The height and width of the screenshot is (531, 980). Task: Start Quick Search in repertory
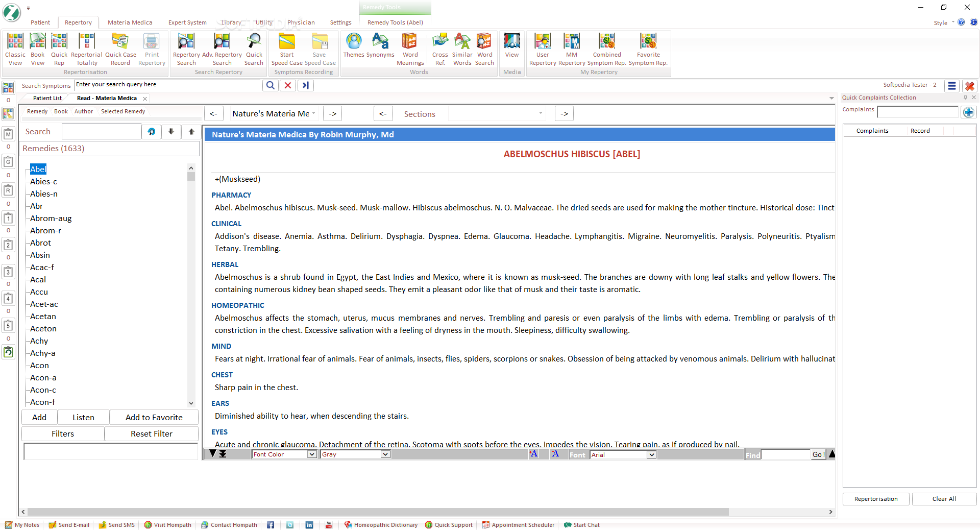254,50
